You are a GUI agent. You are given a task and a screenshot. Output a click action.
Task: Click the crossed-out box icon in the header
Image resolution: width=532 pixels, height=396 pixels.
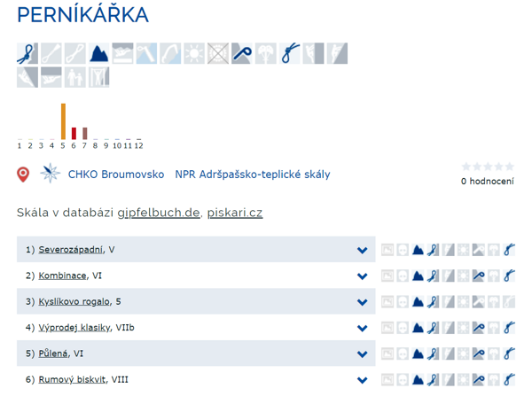218,53
